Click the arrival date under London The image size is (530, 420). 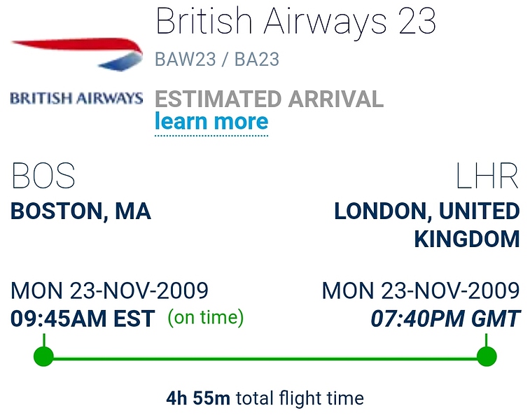pos(420,290)
